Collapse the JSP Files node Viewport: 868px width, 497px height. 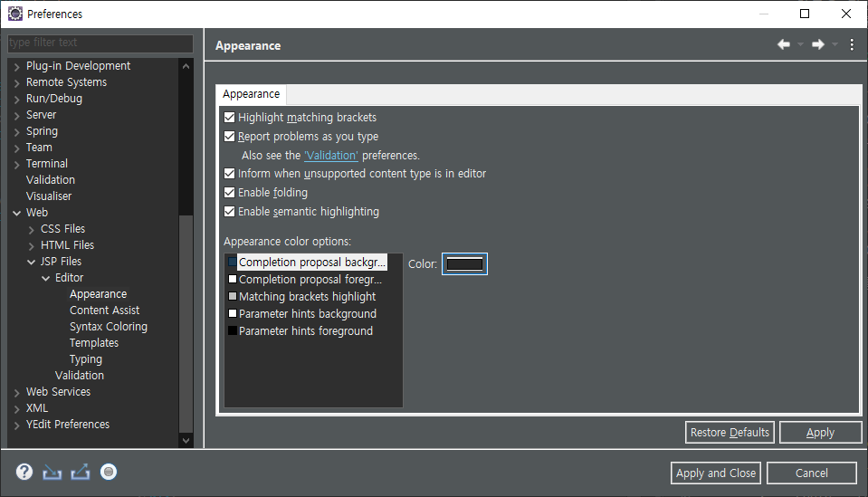tap(31, 262)
